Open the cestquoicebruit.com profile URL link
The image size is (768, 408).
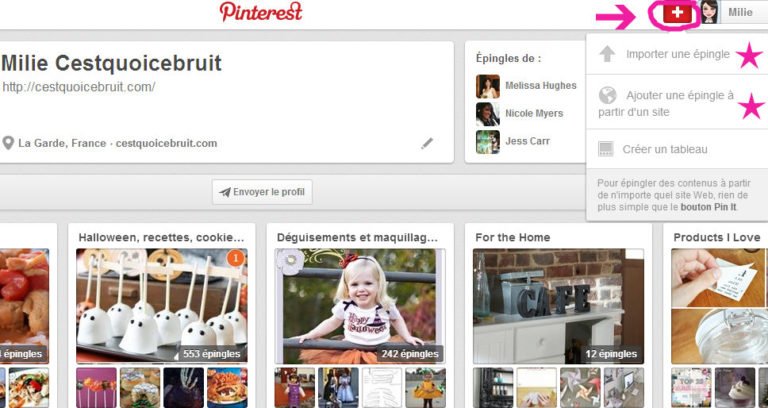pyautogui.click(x=79, y=87)
